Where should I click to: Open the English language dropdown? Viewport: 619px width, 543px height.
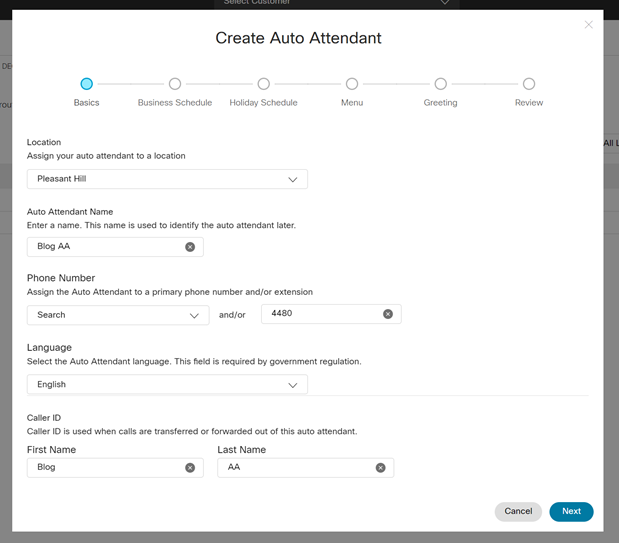point(167,384)
